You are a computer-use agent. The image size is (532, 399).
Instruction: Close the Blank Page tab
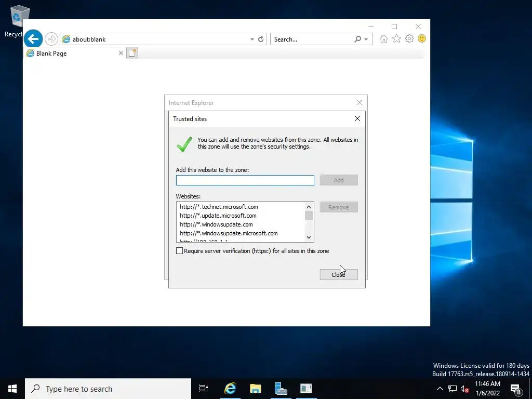(x=121, y=54)
